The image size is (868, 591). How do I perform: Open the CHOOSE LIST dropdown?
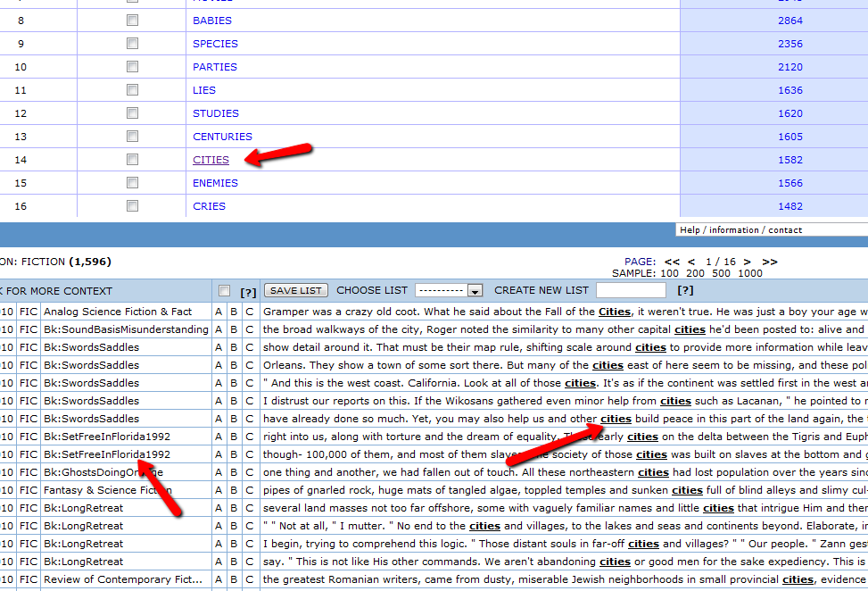[449, 290]
